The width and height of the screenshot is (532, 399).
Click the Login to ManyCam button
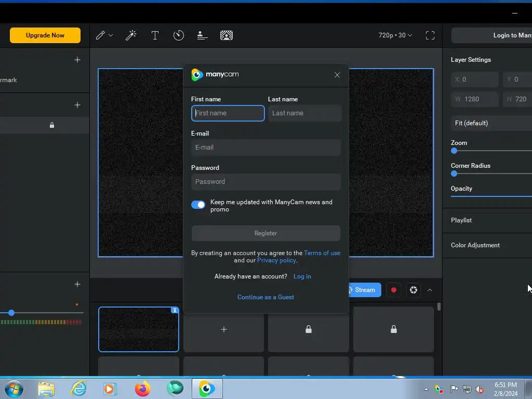point(491,35)
